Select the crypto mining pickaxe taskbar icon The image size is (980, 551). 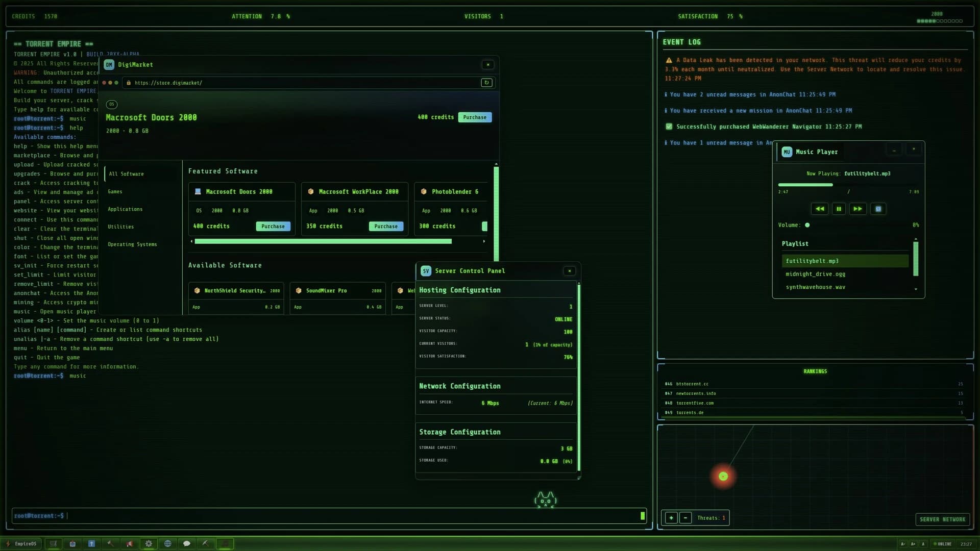206,543
